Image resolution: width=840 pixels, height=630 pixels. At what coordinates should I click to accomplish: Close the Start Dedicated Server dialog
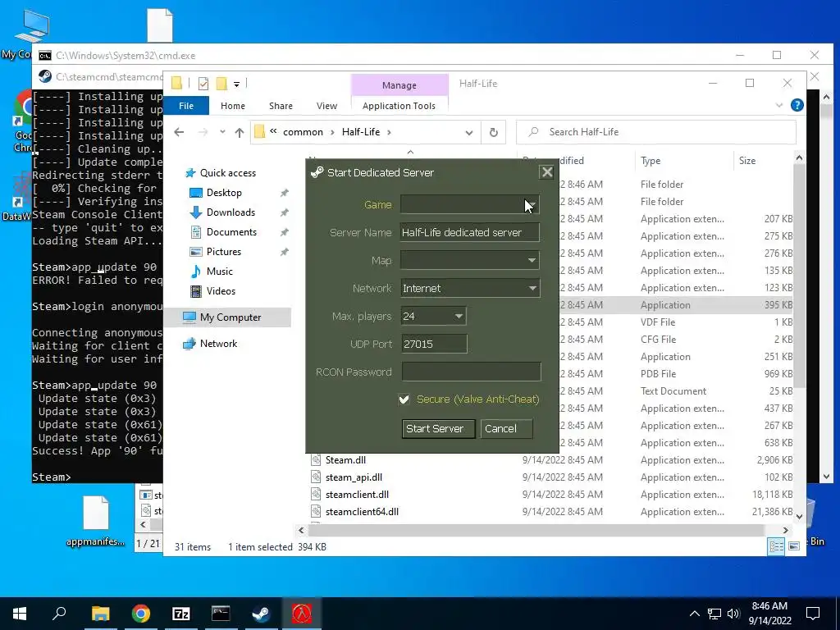546,172
